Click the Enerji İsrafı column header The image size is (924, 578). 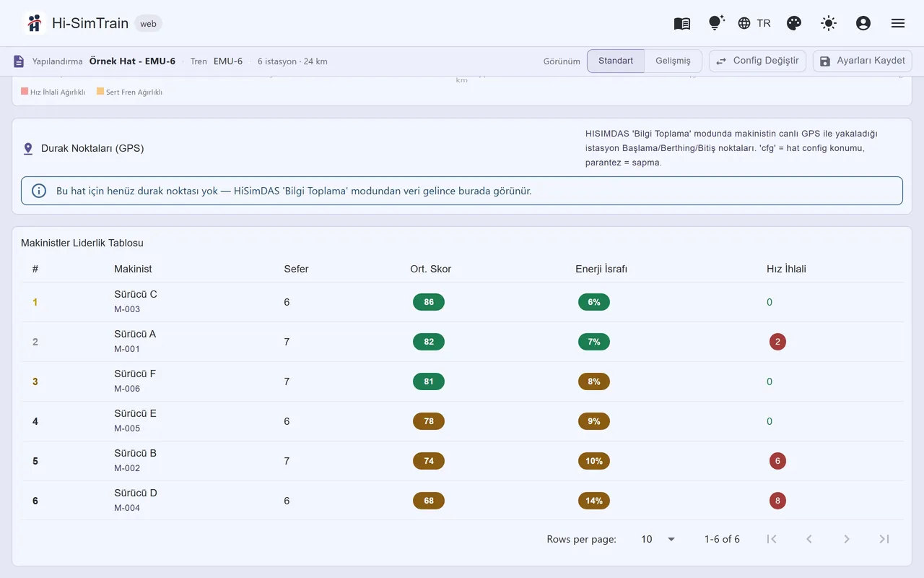click(601, 269)
